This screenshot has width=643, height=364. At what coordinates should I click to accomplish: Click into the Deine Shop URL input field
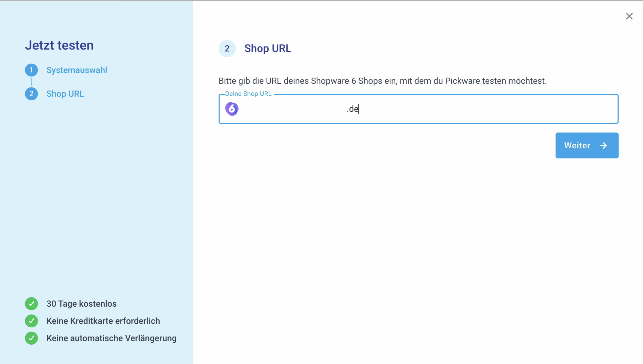click(418, 109)
